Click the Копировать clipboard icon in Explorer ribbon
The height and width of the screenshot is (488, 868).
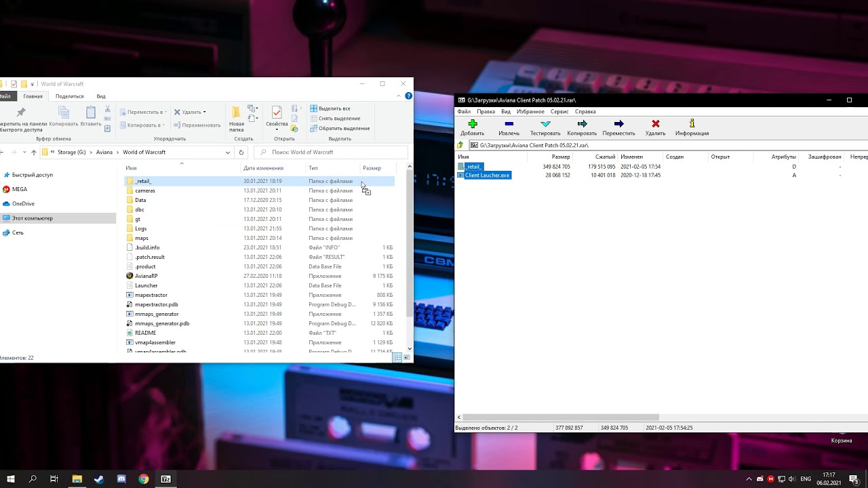[64, 113]
